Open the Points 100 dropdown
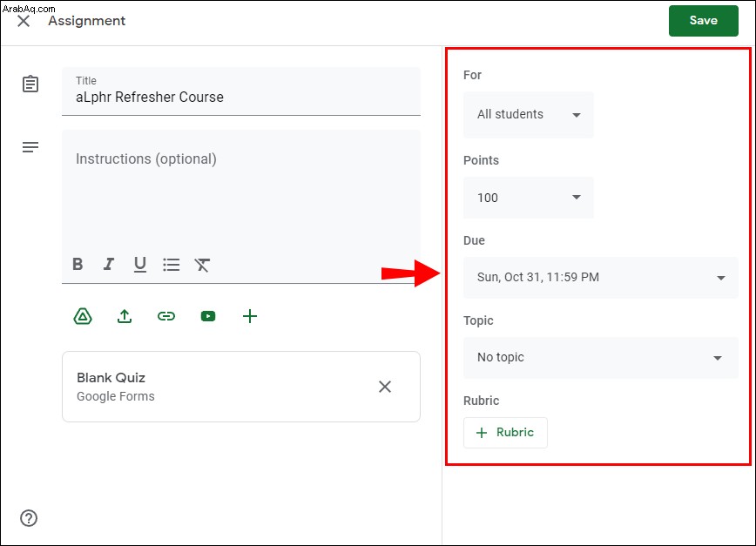This screenshot has height=546, width=756. pyautogui.click(x=529, y=198)
